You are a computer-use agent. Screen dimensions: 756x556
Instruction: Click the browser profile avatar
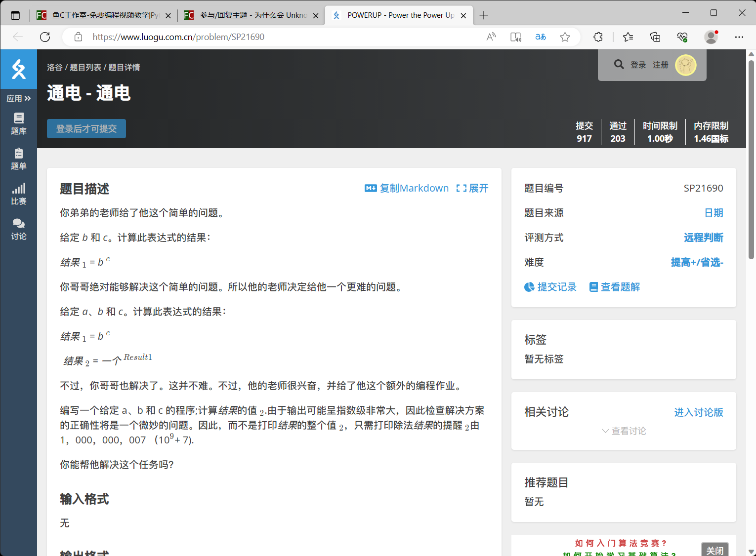click(x=711, y=37)
